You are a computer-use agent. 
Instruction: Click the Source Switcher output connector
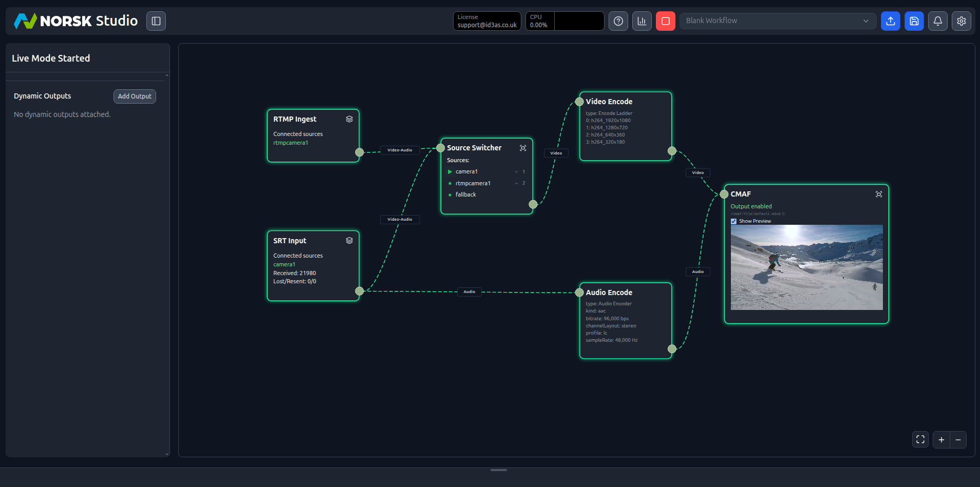pos(533,204)
